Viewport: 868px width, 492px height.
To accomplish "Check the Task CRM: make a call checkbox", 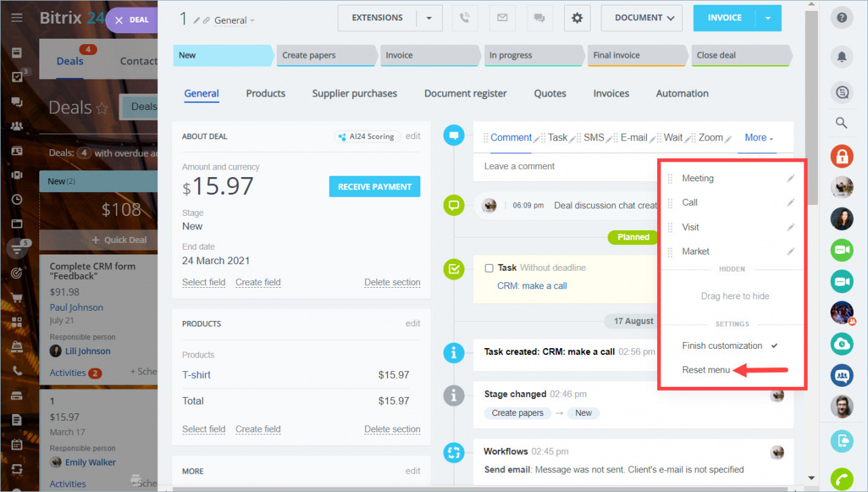I will click(489, 268).
